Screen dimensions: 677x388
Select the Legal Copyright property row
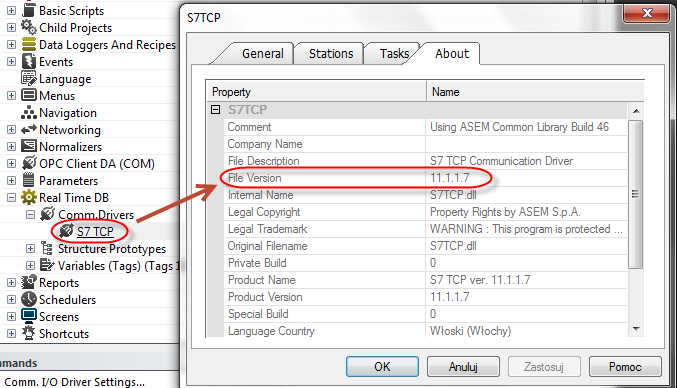[x=425, y=212]
